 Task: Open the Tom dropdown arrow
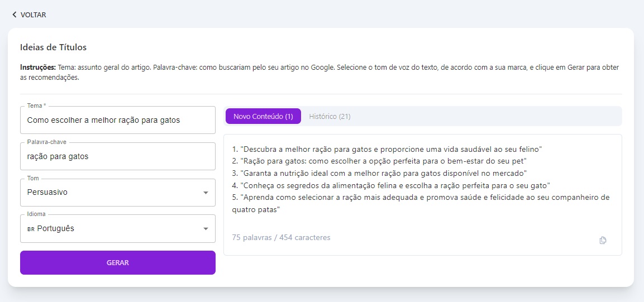[x=206, y=193]
